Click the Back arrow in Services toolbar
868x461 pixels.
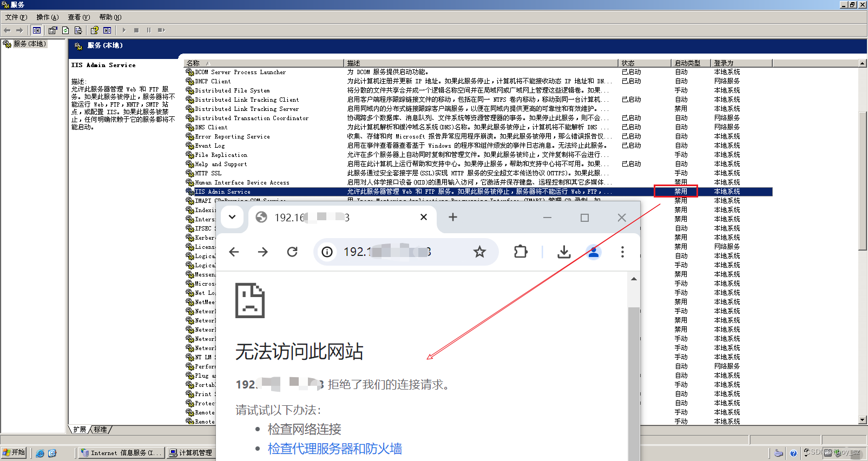7,30
